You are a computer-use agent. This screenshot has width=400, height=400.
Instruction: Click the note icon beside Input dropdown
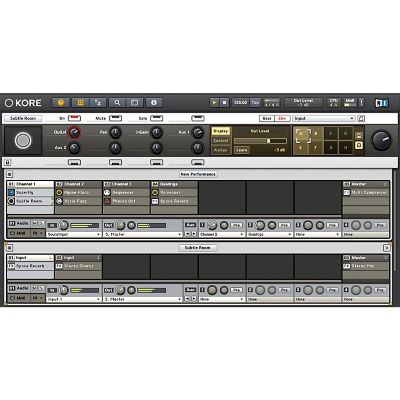pos(361,118)
